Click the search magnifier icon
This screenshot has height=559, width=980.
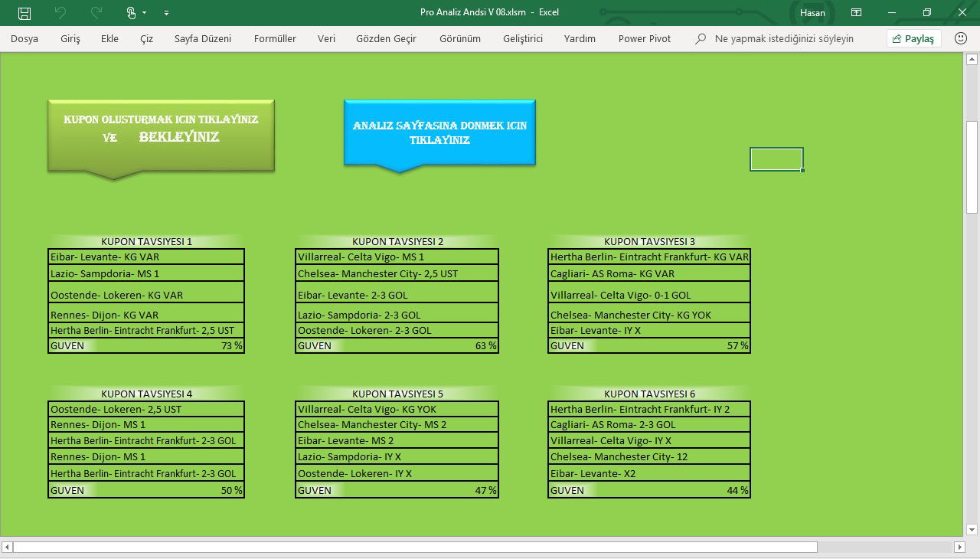pyautogui.click(x=701, y=38)
